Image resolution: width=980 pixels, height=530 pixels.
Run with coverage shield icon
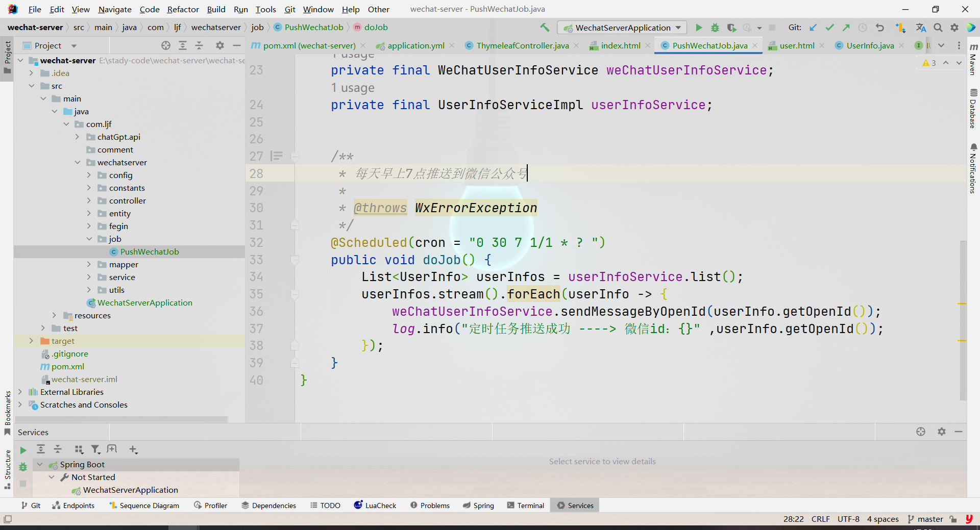[731, 28]
